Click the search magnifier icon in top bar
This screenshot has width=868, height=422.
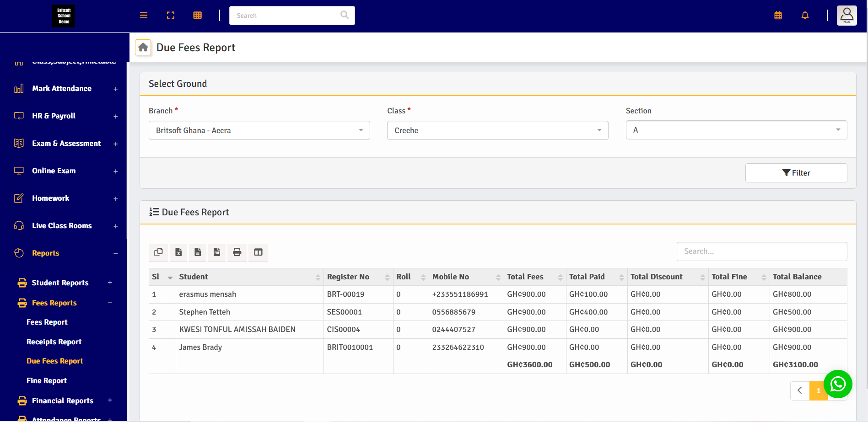click(345, 15)
